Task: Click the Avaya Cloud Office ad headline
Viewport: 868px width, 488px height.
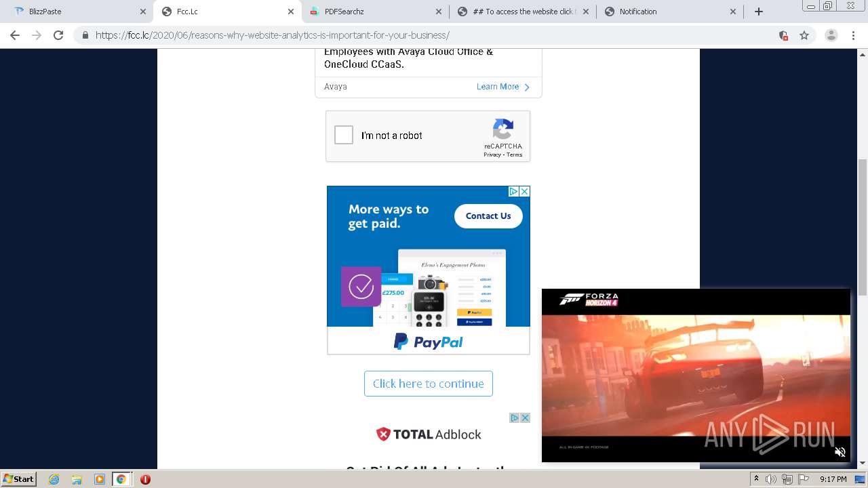Action: pyautogui.click(x=408, y=58)
